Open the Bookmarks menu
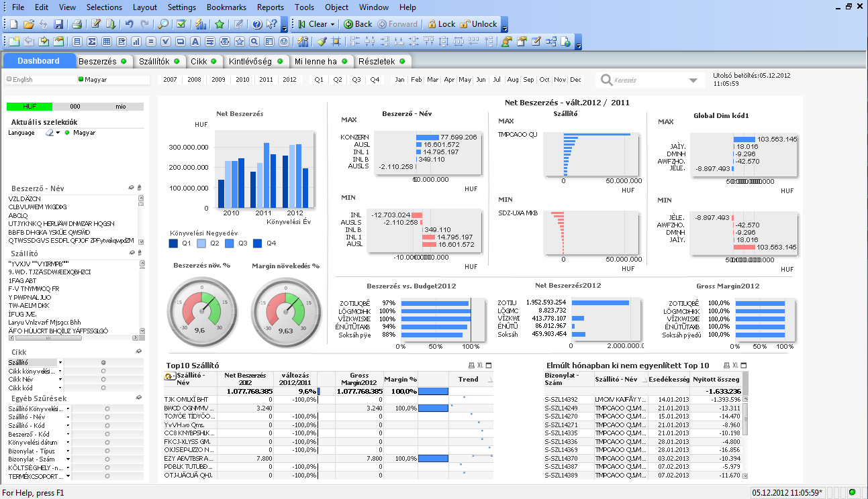 tap(226, 7)
